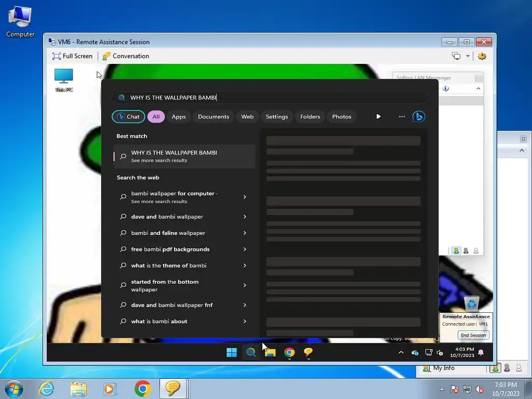The image size is (532, 399).
Task: Open the Full Screen option in Remote Assistance
Action: (x=72, y=56)
